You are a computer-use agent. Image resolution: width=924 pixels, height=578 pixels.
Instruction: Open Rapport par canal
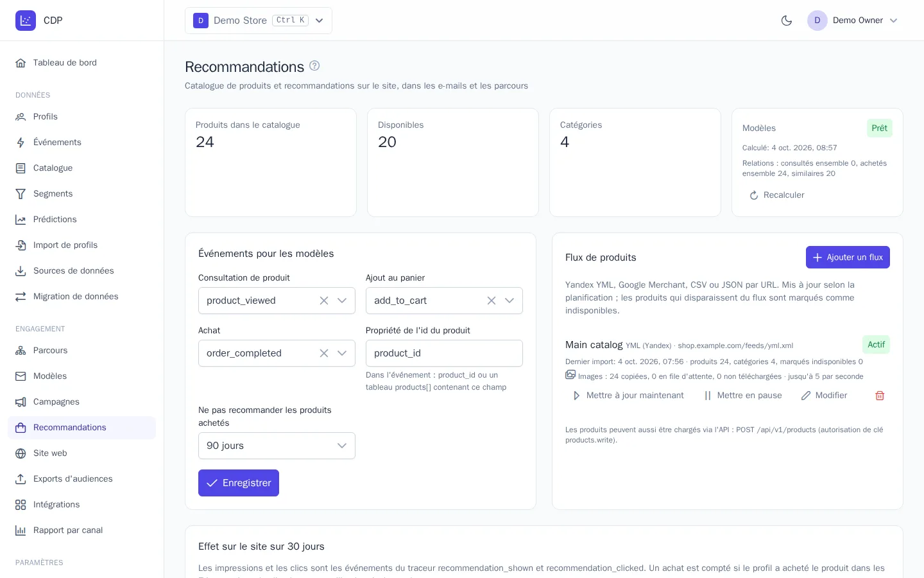pyautogui.click(x=82, y=530)
